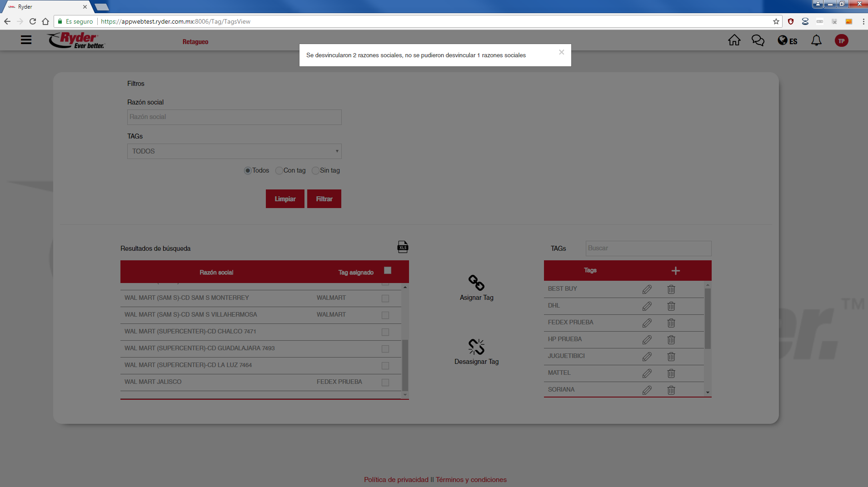Screen dimensions: 868x487
Task: Open the chat messages icon
Action: coord(758,40)
